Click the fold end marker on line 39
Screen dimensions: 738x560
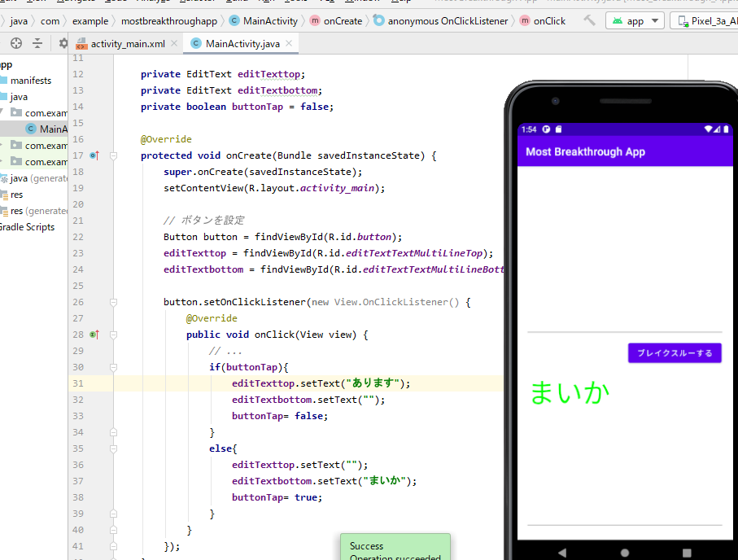(x=113, y=514)
